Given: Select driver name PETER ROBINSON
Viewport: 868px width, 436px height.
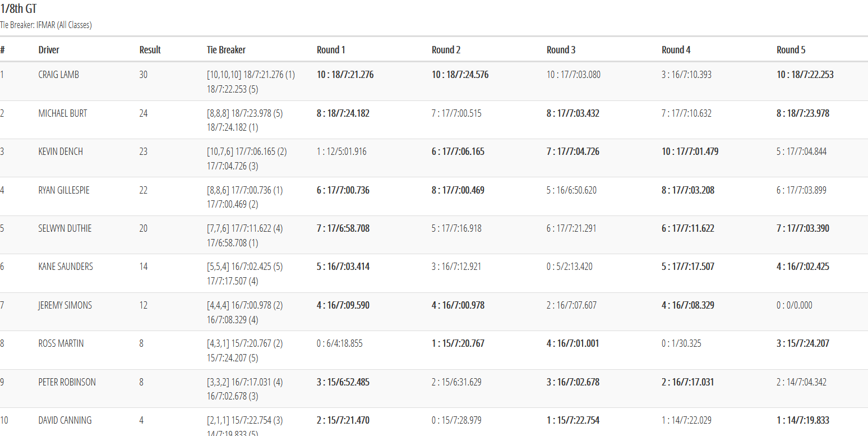Looking at the screenshot, I should (x=67, y=382).
